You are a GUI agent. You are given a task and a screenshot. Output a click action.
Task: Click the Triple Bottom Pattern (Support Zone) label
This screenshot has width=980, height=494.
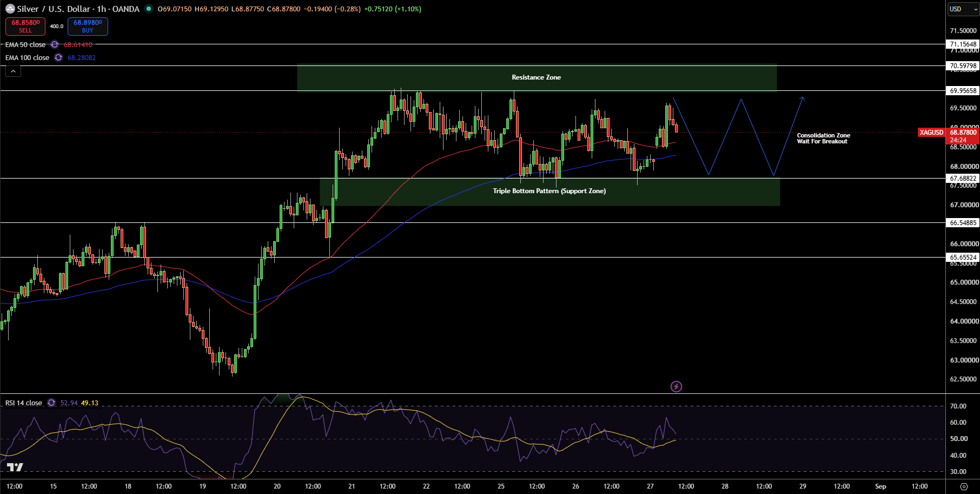pos(549,191)
